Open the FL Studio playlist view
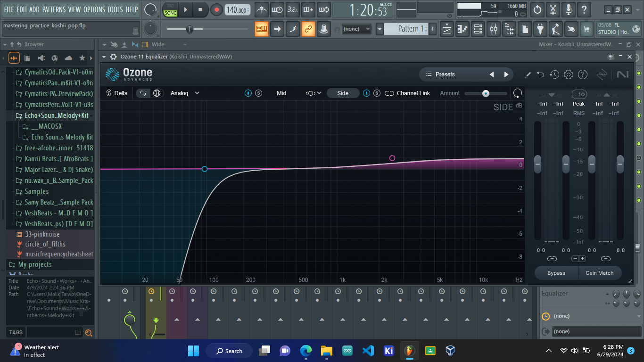644x362 pixels. point(447,29)
